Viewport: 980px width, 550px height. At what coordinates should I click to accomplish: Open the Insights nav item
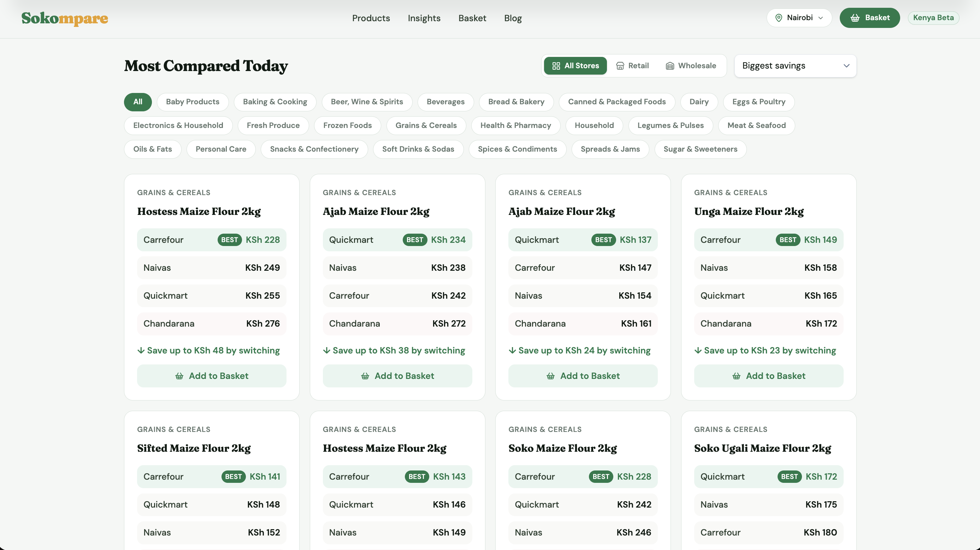point(424,18)
